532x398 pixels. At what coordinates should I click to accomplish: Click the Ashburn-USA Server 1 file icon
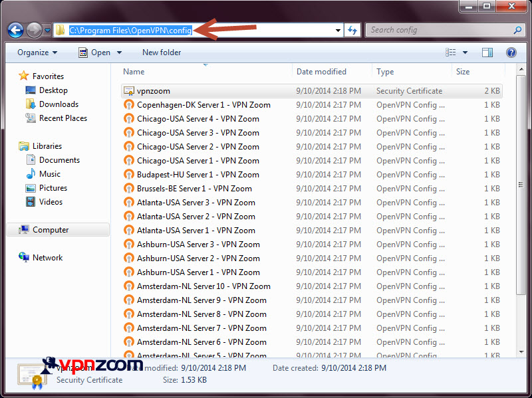(128, 272)
